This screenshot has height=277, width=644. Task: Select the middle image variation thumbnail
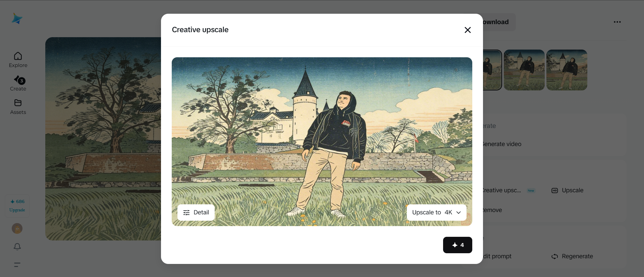524,70
